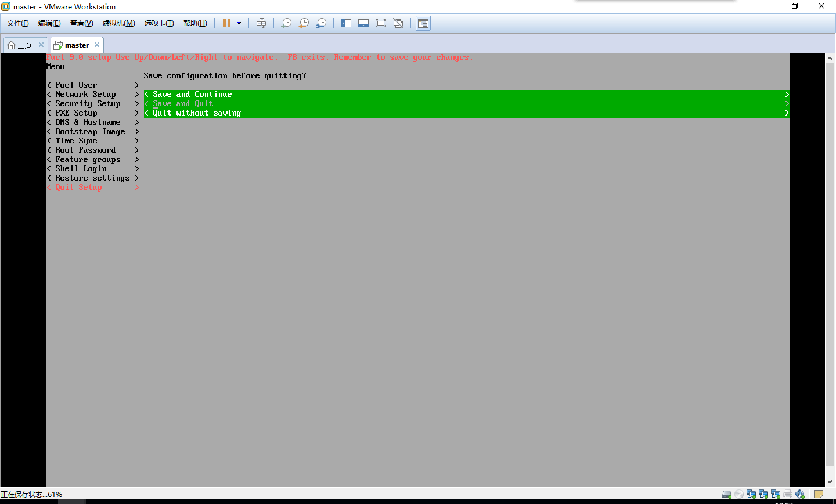
Task: Open Network Setup in the Fuel menu
Action: 93,95
